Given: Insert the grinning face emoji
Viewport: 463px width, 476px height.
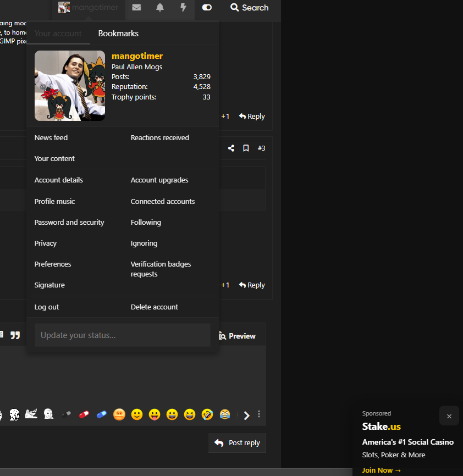Looking at the screenshot, I should (172, 414).
